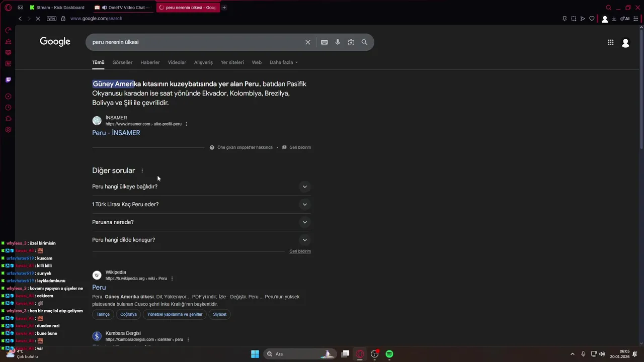
Task: Click the heart bookmark icon
Action: 592,19
